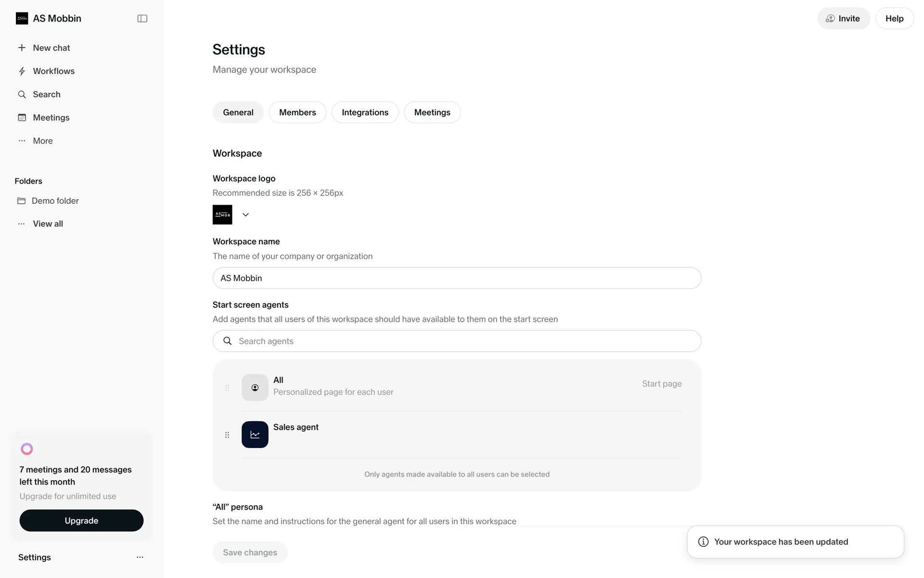The height and width of the screenshot is (578, 924).
Task: Start a New chat
Action: click(51, 48)
